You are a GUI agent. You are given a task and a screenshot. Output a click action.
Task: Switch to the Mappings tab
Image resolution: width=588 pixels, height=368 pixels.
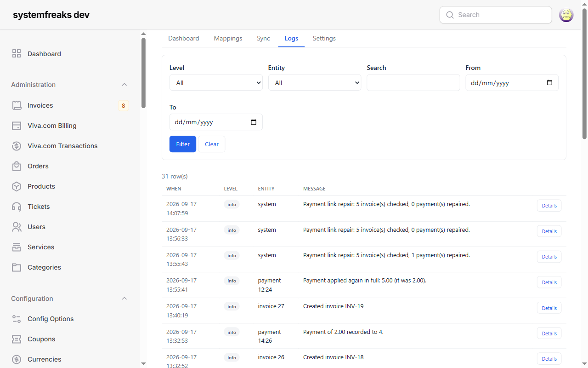(x=228, y=38)
